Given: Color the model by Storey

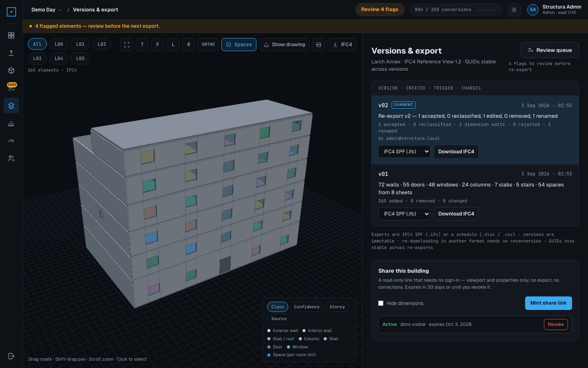Looking at the screenshot, I should [337, 307].
